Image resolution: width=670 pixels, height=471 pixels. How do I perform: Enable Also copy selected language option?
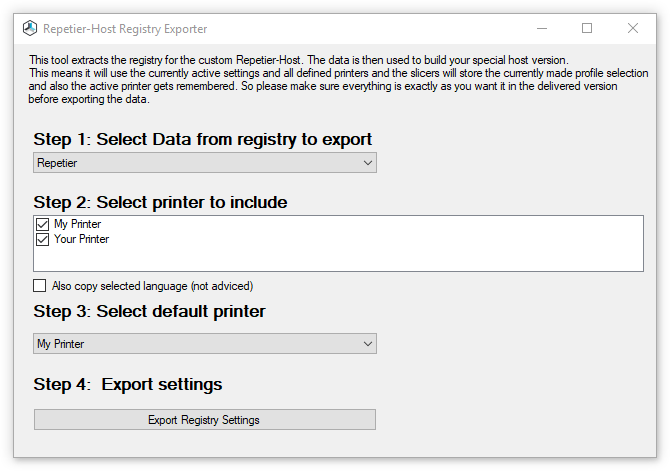pos(40,286)
